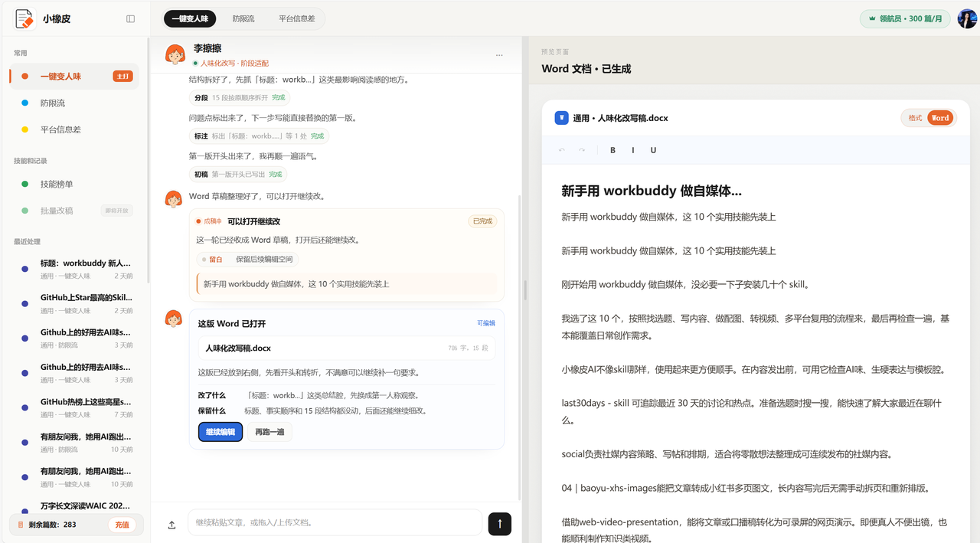Click the paragraph starting with 刚开始用 workbuddy
The width and height of the screenshot is (980, 543).
tap(685, 285)
